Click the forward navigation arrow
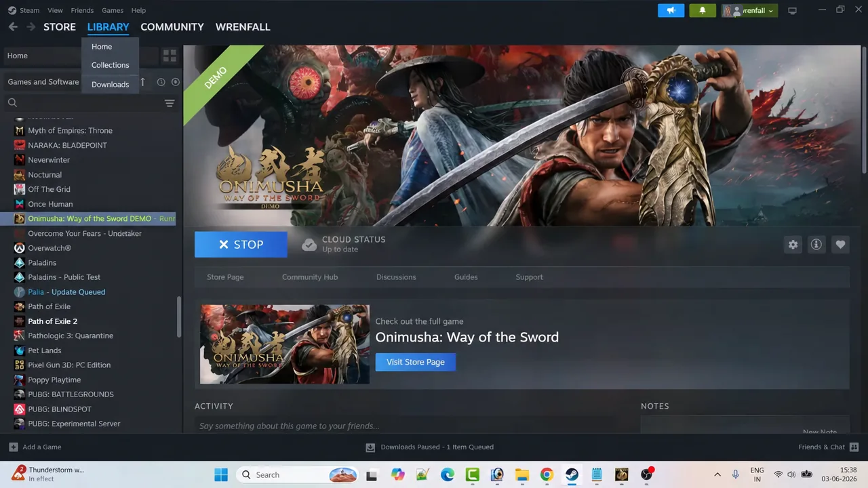 click(31, 27)
